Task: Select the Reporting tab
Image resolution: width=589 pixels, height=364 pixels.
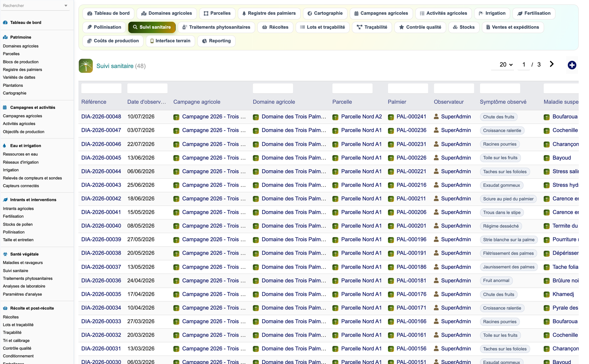Action: (216, 41)
